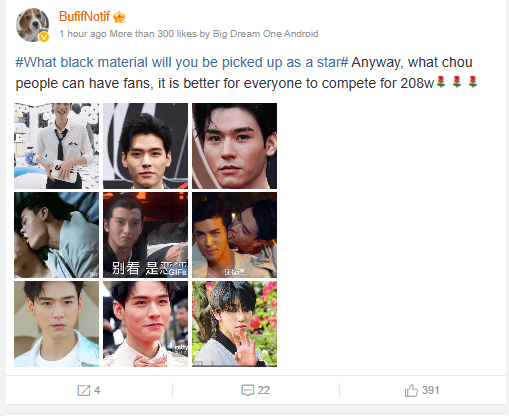Image resolution: width=509 pixels, height=416 pixels.
Task: Click the Big Dream One Android source
Action: (x=265, y=34)
